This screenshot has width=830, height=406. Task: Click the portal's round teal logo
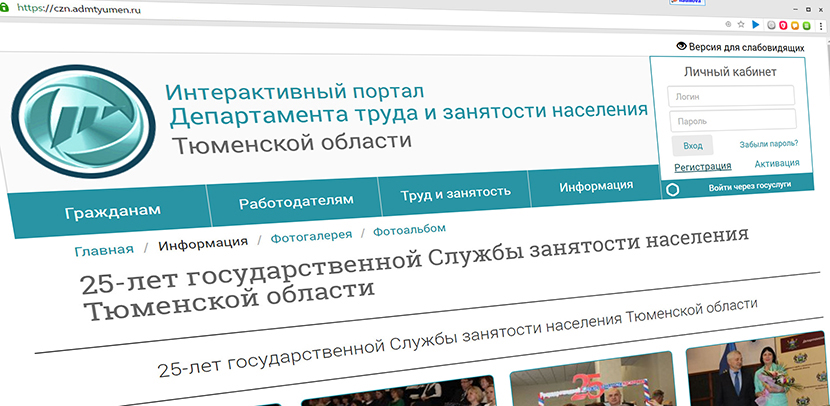[83, 121]
